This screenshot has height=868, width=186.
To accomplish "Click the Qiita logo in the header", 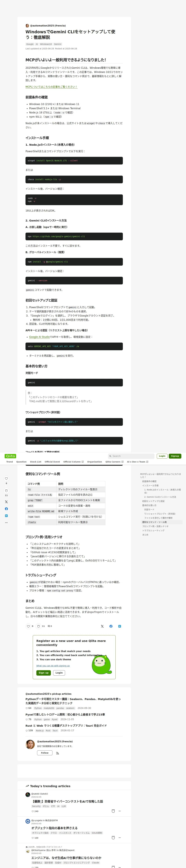I will pos(10,456).
